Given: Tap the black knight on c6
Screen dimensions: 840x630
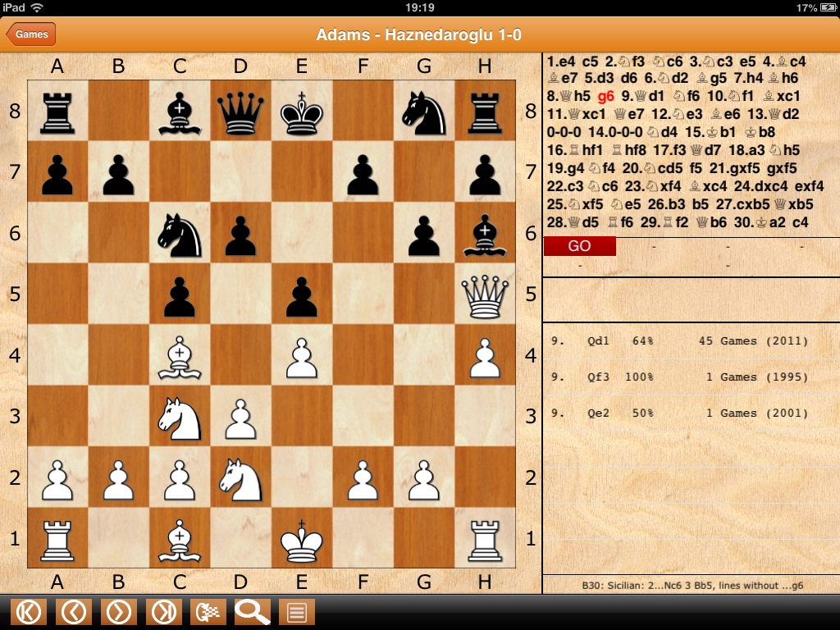Looking at the screenshot, I should point(180,234).
